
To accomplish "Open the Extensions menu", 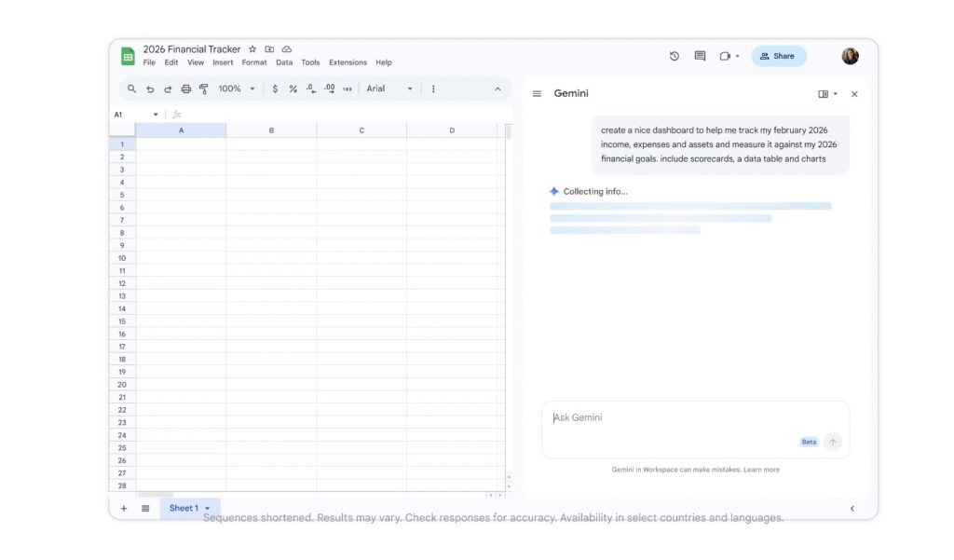I will (x=348, y=63).
